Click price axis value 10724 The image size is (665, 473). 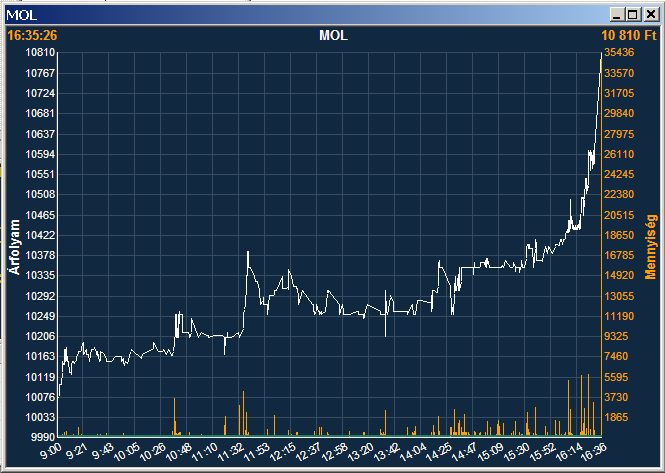[x=40, y=93]
